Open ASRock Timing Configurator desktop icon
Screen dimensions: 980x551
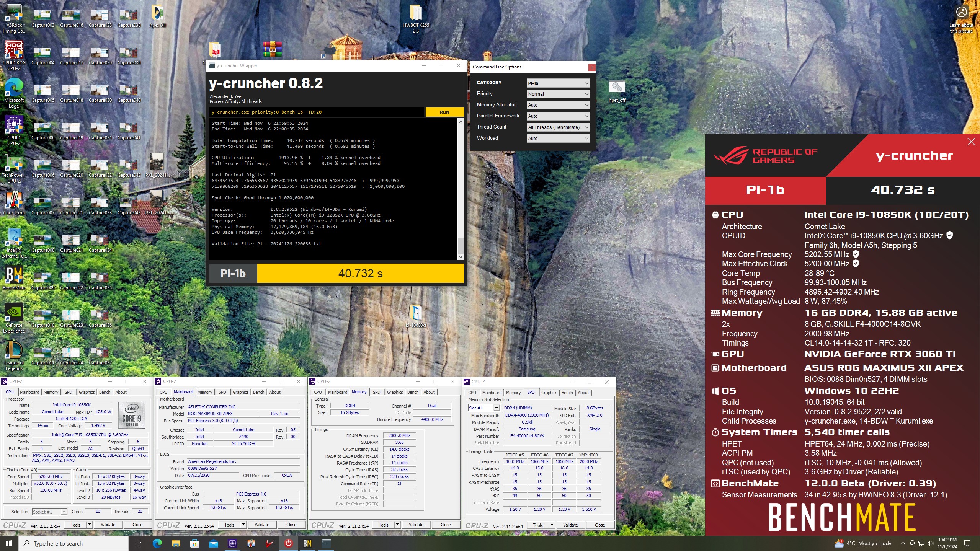pyautogui.click(x=14, y=18)
